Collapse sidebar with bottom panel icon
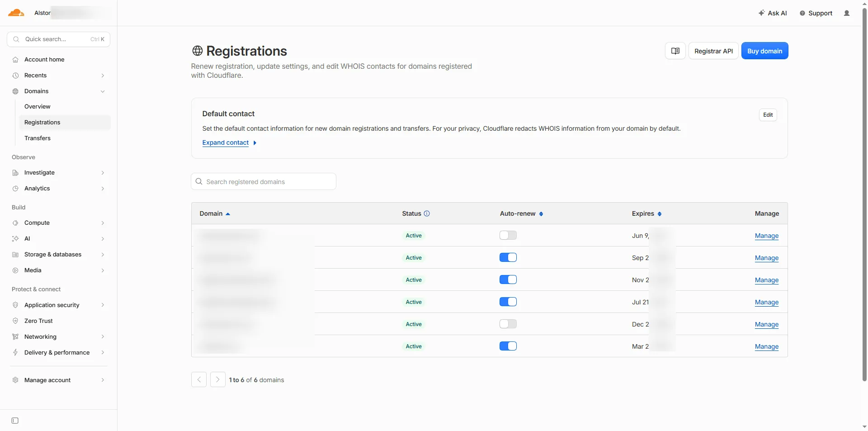868x431 pixels. click(x=15, y=421)
